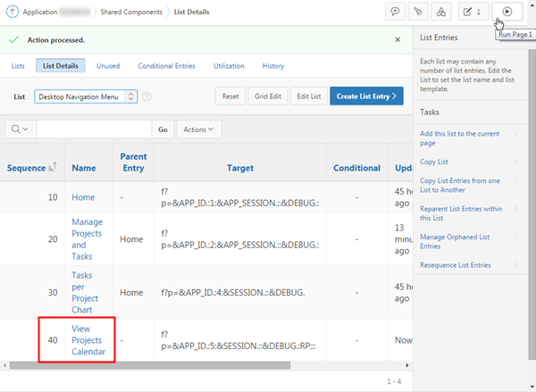The image size is (536, 392).
Task: Open Manage Projects and Tasks entry
Action: click(x=88, y=239)
